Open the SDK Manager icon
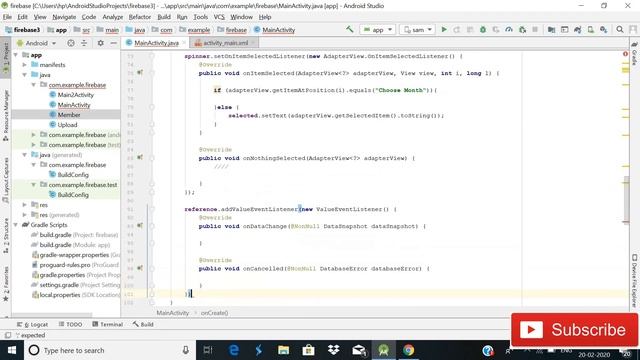640x360 pixels. click(x=604, y=29)
